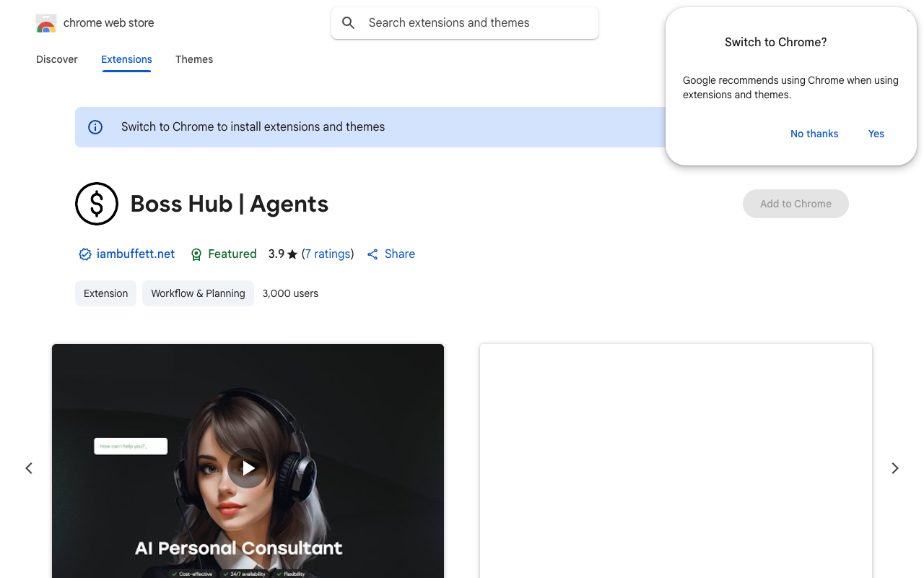Open the iambuffett.net publisher link
This screenshot has width=924, height=578.
click(136, 254)
